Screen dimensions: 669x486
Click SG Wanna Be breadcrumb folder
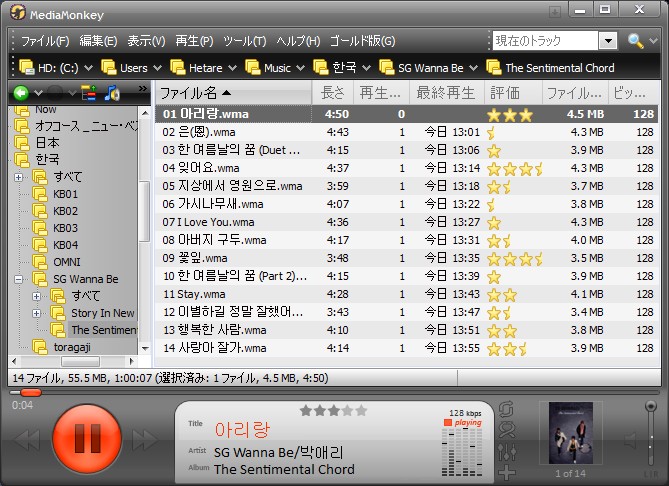tap(422, 68)
